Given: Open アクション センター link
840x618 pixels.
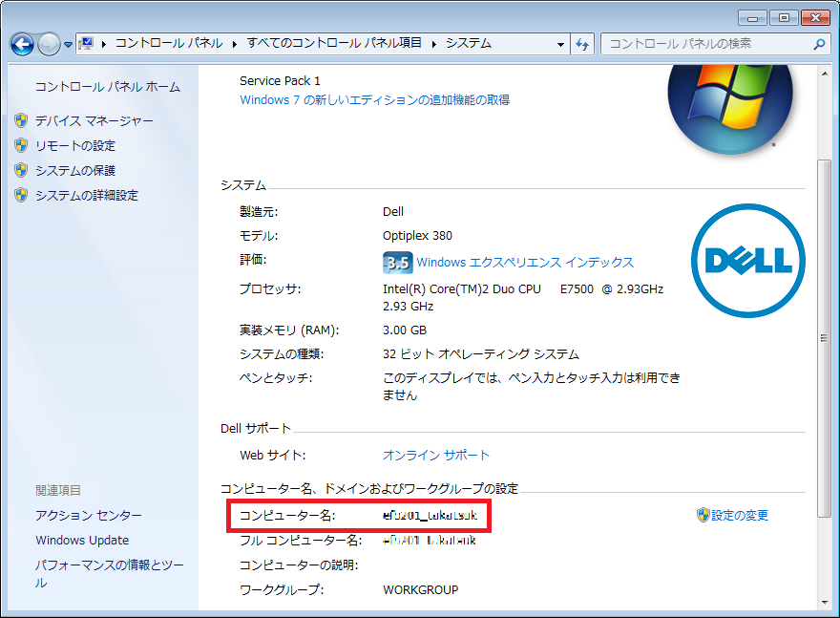Looking at the screenshot, I should 89,515.
